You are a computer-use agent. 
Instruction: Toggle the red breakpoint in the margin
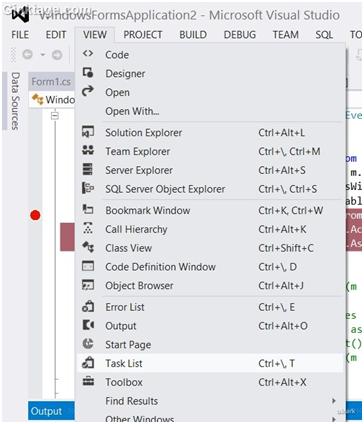click(x=35, y=215)
